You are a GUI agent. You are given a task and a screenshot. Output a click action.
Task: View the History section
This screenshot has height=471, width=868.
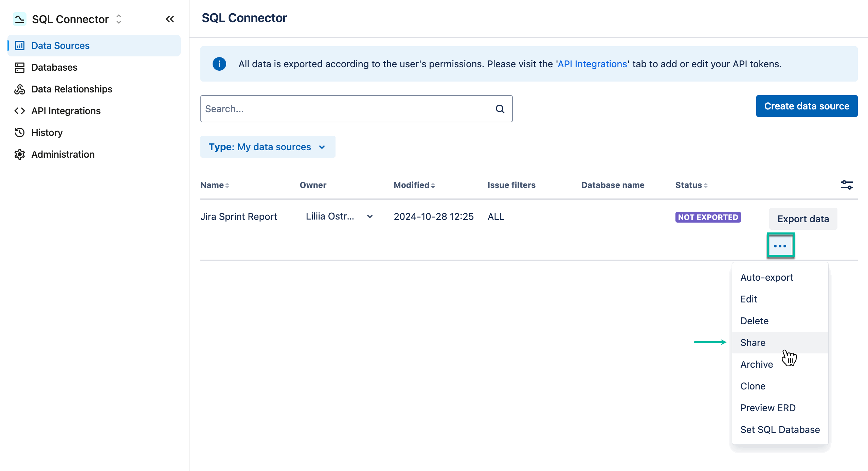click(47, 133)
